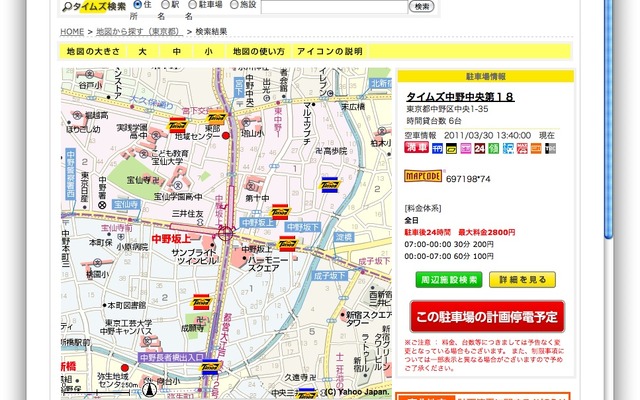Click the 駐車場情報 panel header

(x=486, y=76)
